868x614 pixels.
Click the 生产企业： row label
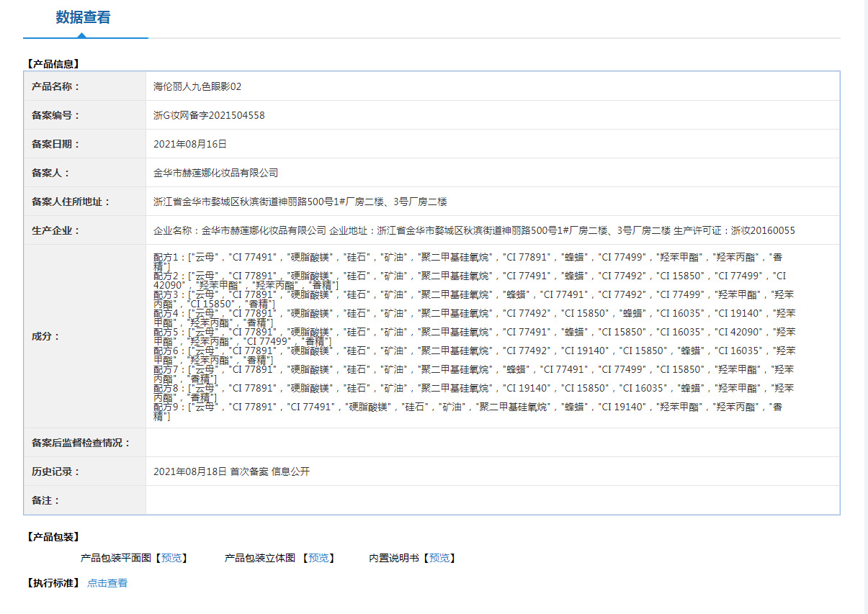56,230
